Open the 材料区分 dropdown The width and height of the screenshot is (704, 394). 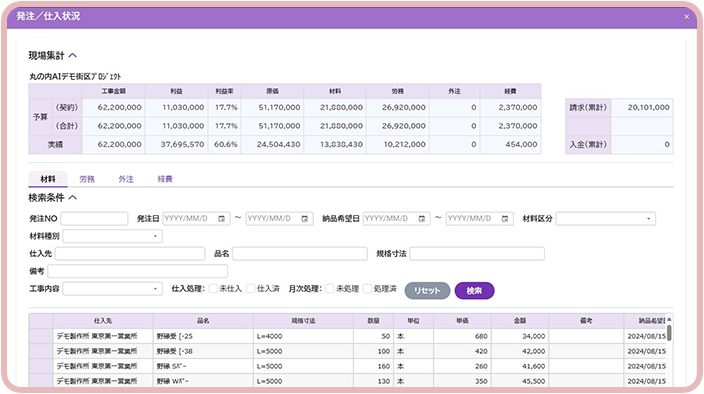click(x=606, y=219)
